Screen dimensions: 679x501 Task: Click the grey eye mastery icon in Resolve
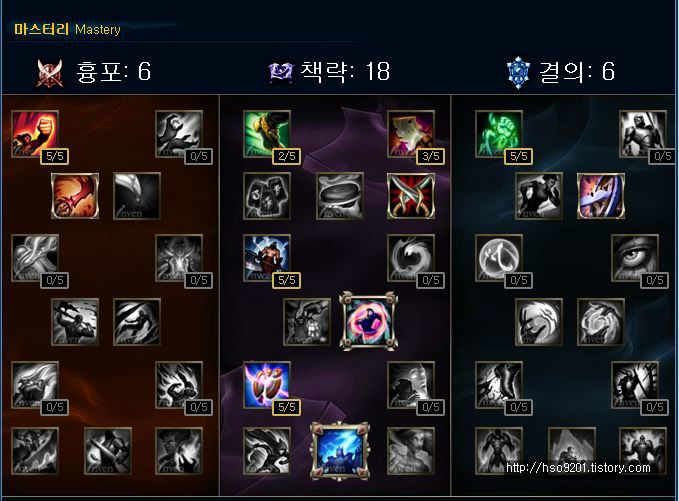635,258
